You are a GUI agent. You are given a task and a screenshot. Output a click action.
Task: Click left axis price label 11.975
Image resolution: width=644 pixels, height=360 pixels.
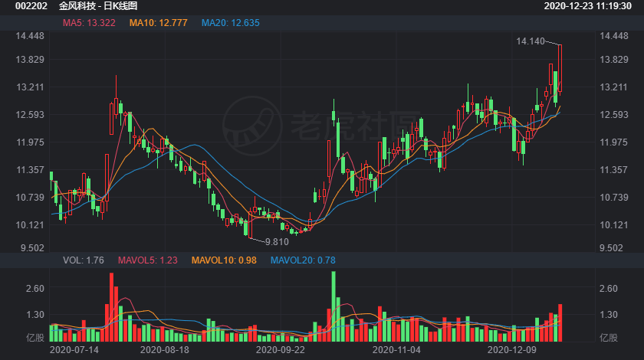30,142
